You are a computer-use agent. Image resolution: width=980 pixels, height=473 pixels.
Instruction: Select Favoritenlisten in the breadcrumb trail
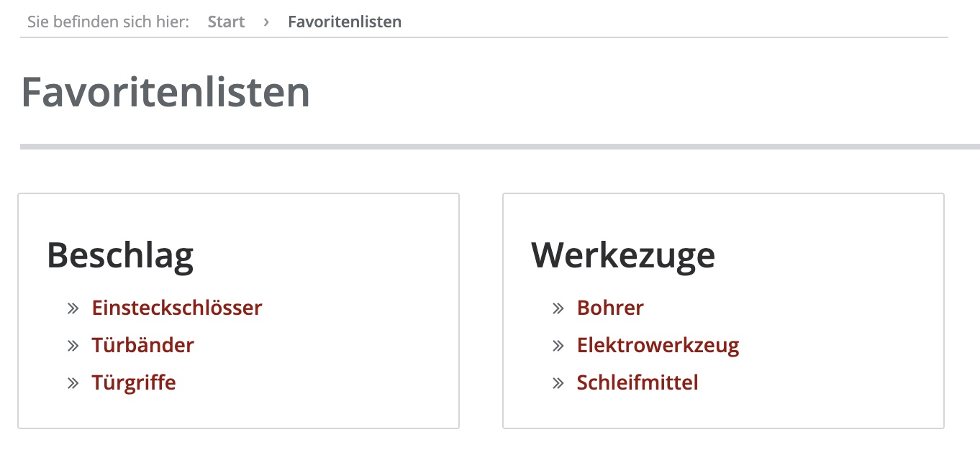(345, 22)
